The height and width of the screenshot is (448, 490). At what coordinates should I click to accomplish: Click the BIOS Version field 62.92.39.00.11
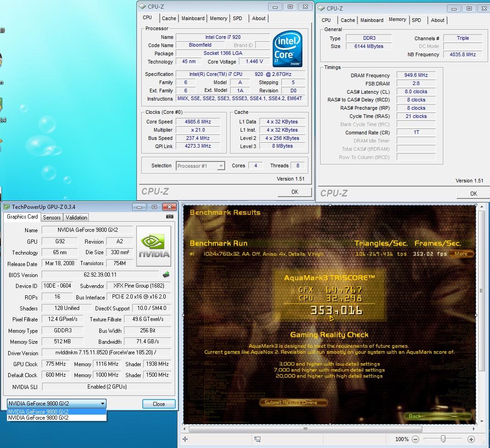pyautogui.click(x=100, y=275)
